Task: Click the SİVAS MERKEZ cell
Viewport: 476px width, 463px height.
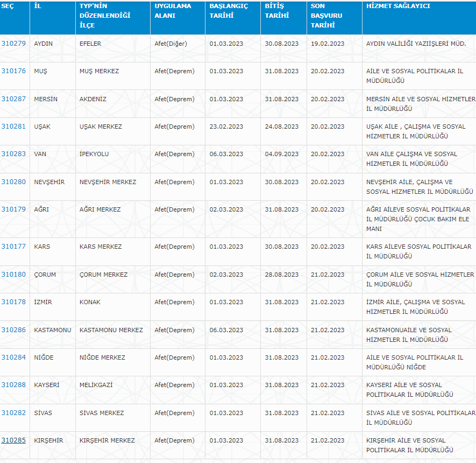Action: coord(112,418)
